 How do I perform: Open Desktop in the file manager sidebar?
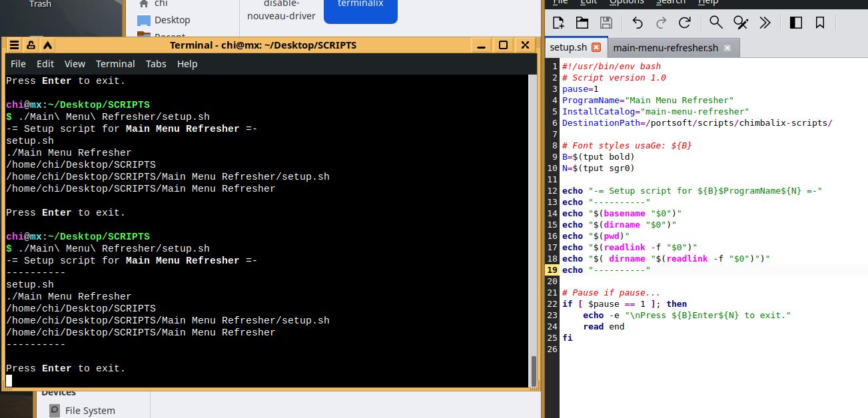coord(164,20)
